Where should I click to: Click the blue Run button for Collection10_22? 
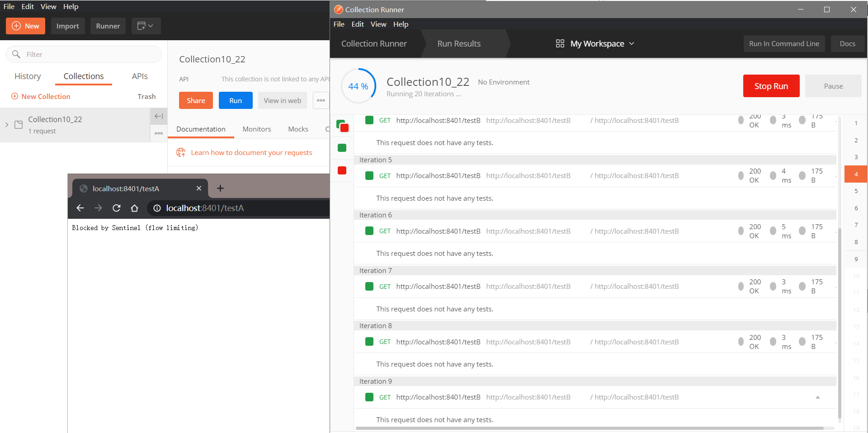(236, 100)
